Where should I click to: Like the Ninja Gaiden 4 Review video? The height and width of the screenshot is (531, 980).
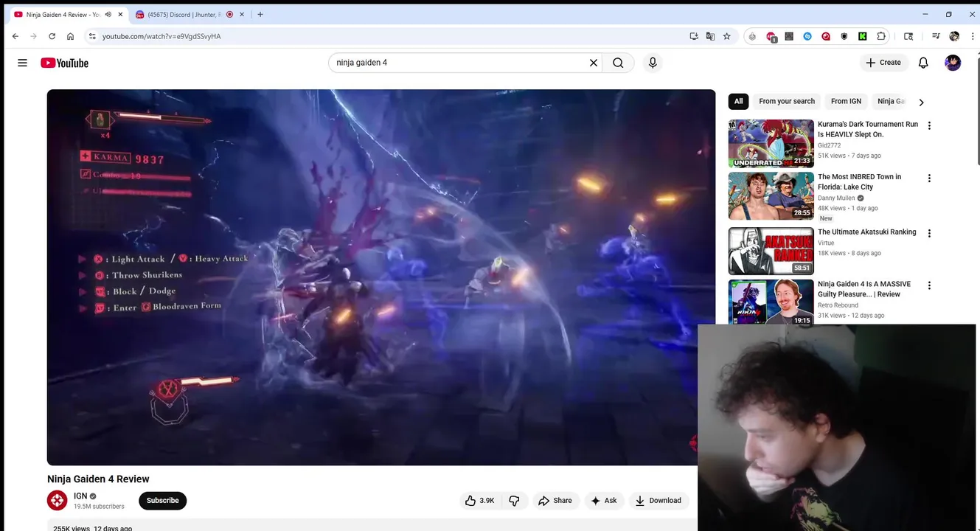point(479,500)
